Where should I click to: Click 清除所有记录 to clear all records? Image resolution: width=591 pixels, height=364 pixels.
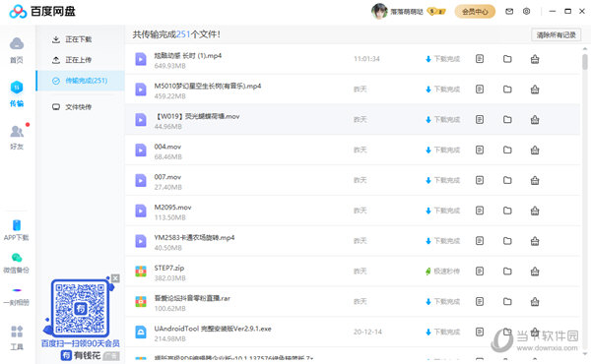[x=556, y=35]
